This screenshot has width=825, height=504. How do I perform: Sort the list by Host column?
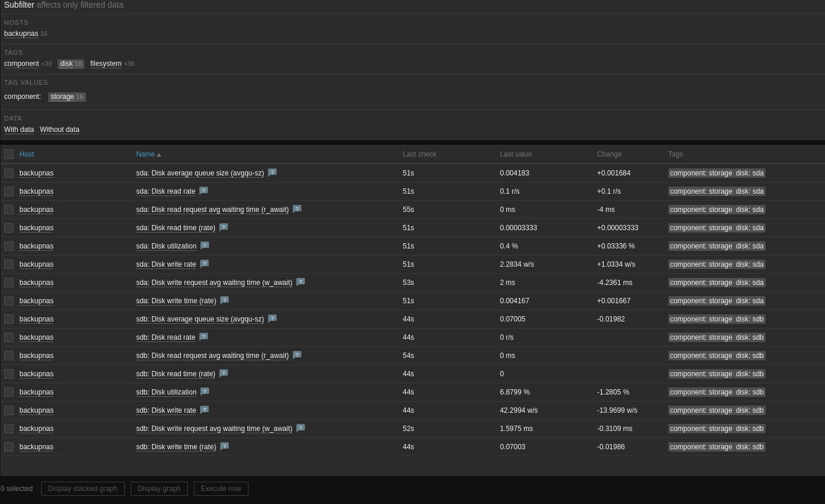tap(26, 154)
